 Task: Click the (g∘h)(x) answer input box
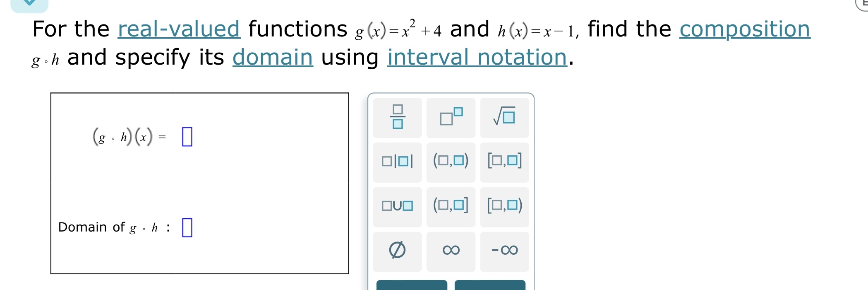tap(187, 136)
